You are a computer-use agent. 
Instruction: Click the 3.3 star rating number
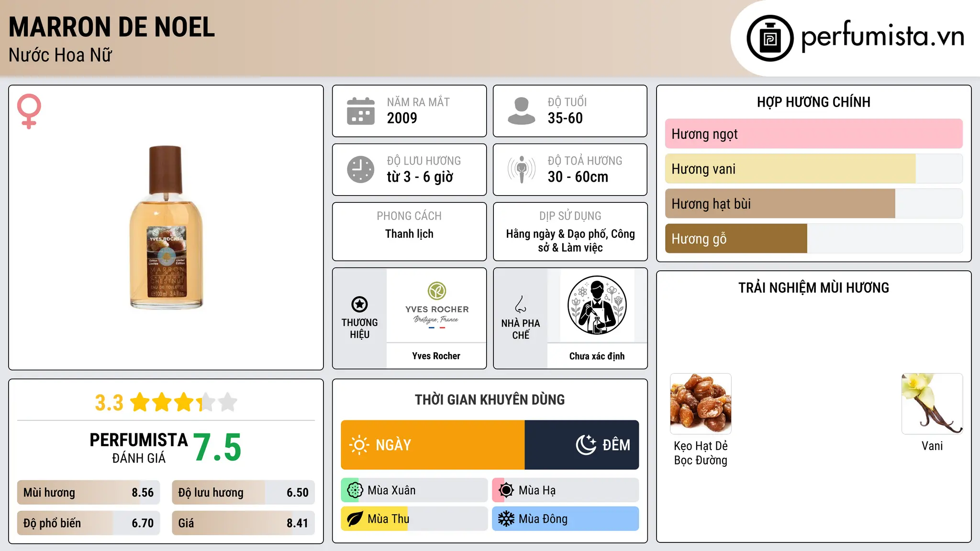(109, 403)
